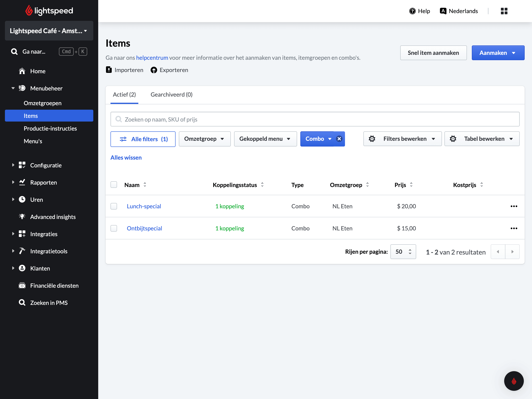Viewport: 532px width, 399px height.
Task: Click 1 koppeling for Ontbijtspecial
Action: coord(230,228)
